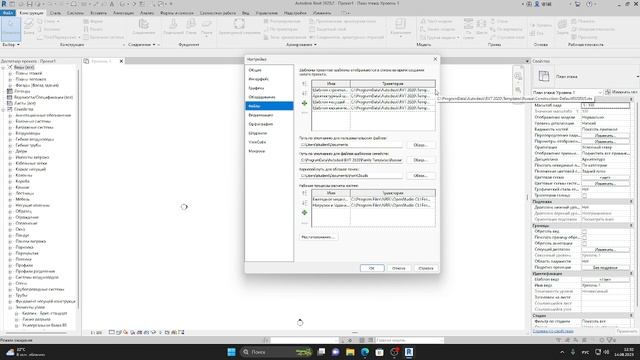Close the Уровень 1 view tab
Viewport: 640px width, 360px height.
[121, 61]
